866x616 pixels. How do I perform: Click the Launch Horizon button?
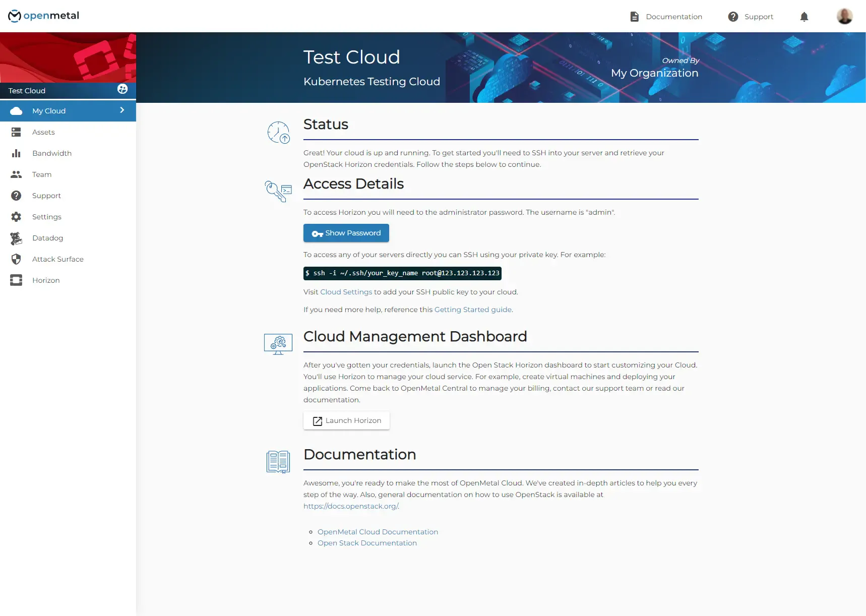346,420
